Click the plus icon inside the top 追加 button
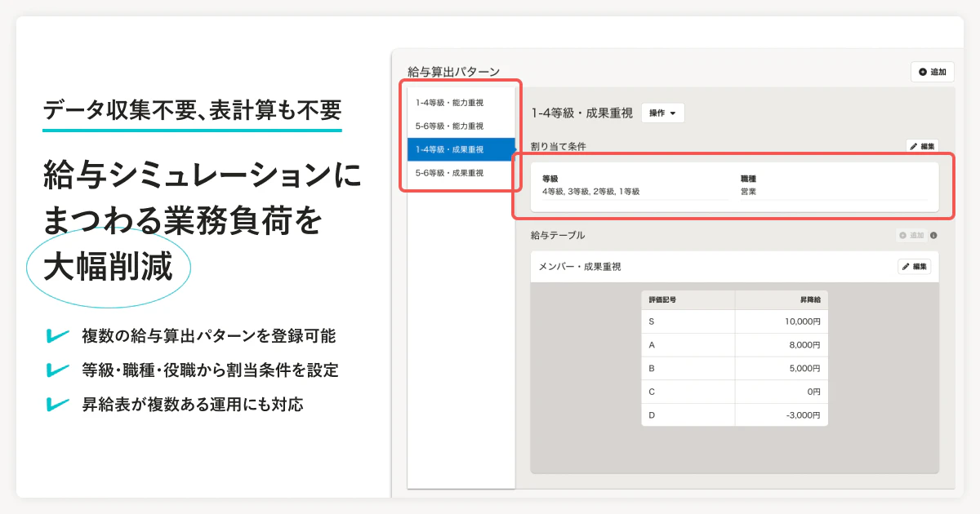The height and width of the screenshot is (514, 980). 922,72
